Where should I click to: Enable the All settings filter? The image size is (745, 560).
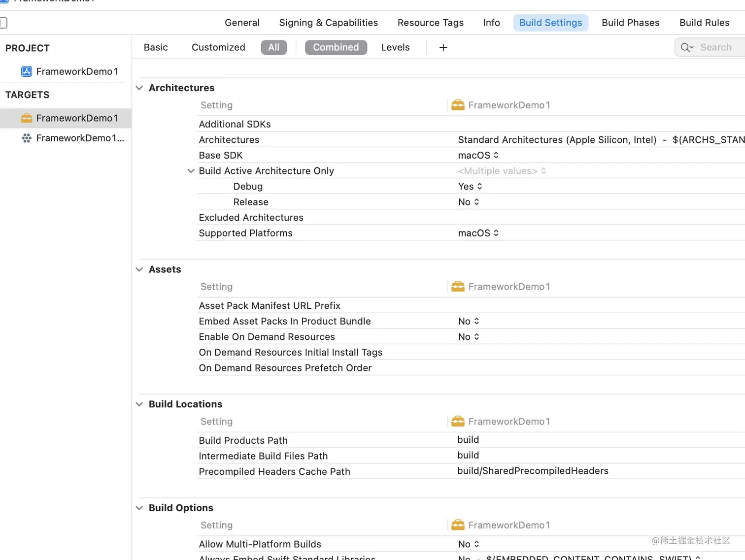click(x=273, y=47)
